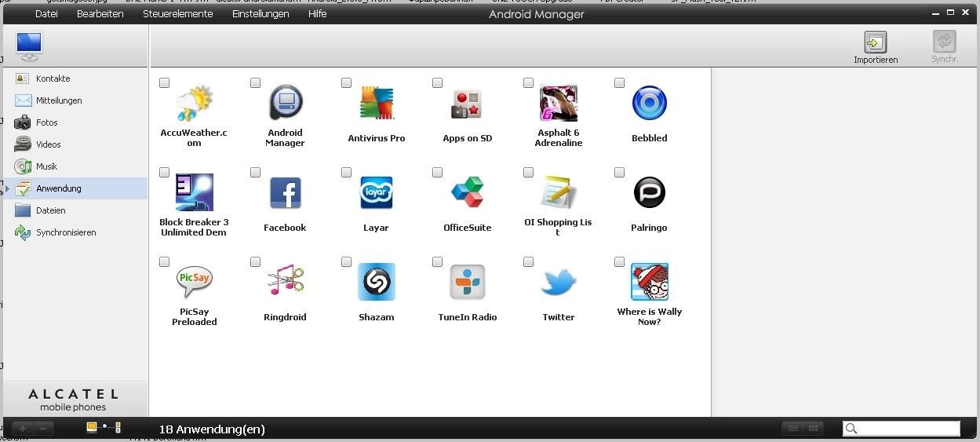Open the Datei menu
The width and height of the screenshot is (980, 442).
pos(46,13)
